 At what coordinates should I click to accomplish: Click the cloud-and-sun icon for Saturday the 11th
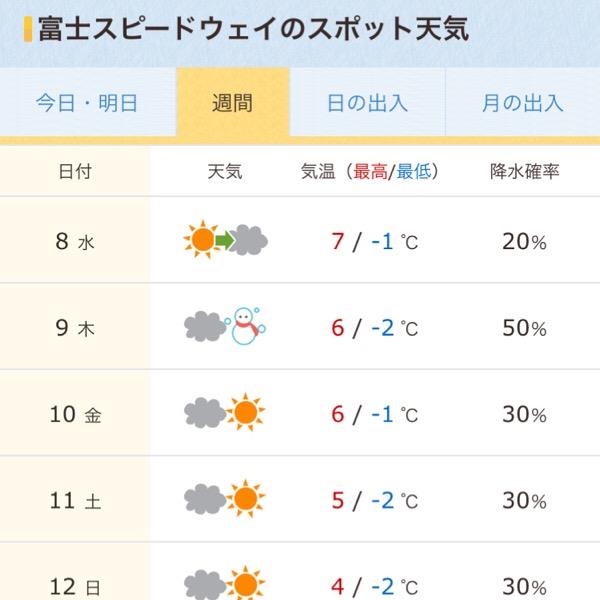[x=225, y=499]
